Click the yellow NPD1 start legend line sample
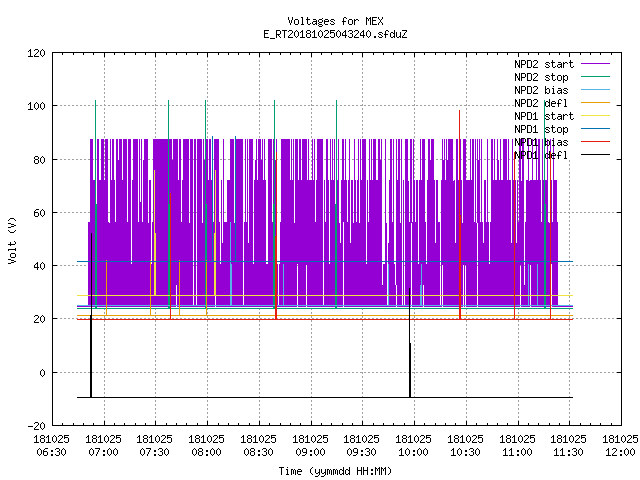The image size is (640, 480). (595, 116)
